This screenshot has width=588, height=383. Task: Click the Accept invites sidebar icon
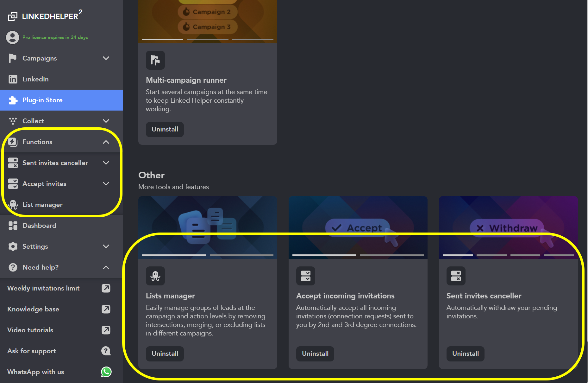coord(13,184)
